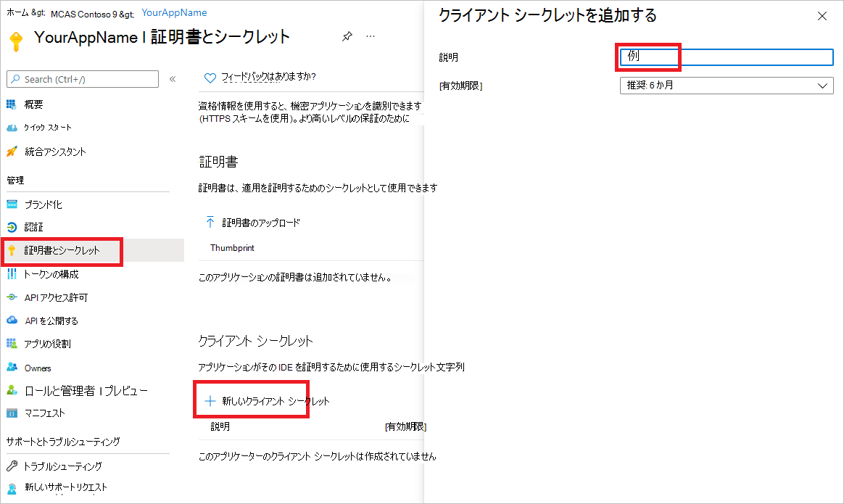Close the クライアント シークレットを追加する panel
The width and height of the screenshot is (844, 504).
click(x=822, y=16)
